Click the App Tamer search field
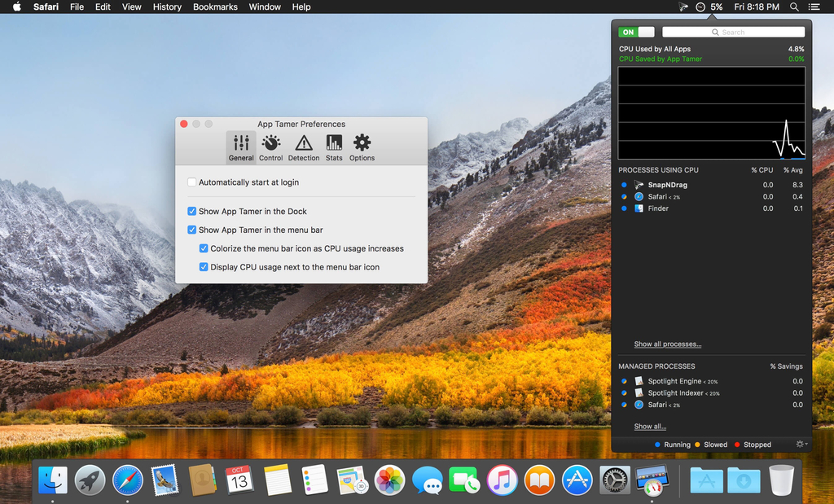 pos(733,32)
